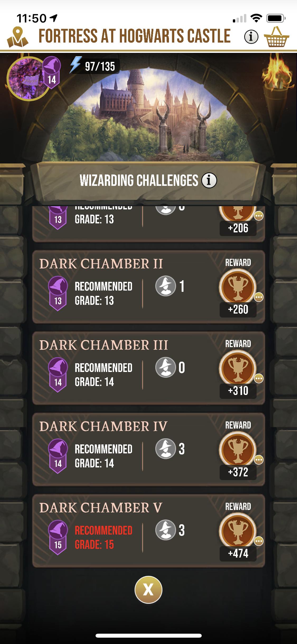View Dark Chamber III reward details bubble
297x644 pixels.
pos(259,379)
